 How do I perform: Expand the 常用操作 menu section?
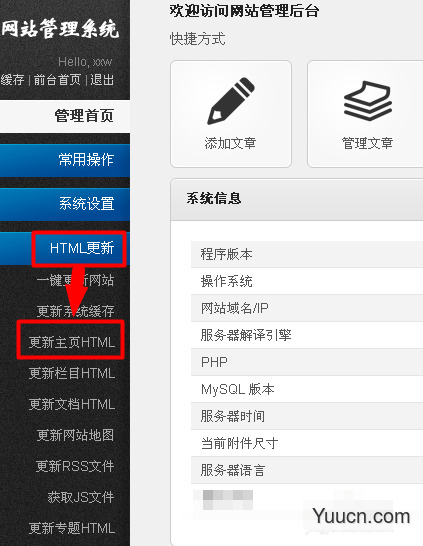[x=65, y=160]
